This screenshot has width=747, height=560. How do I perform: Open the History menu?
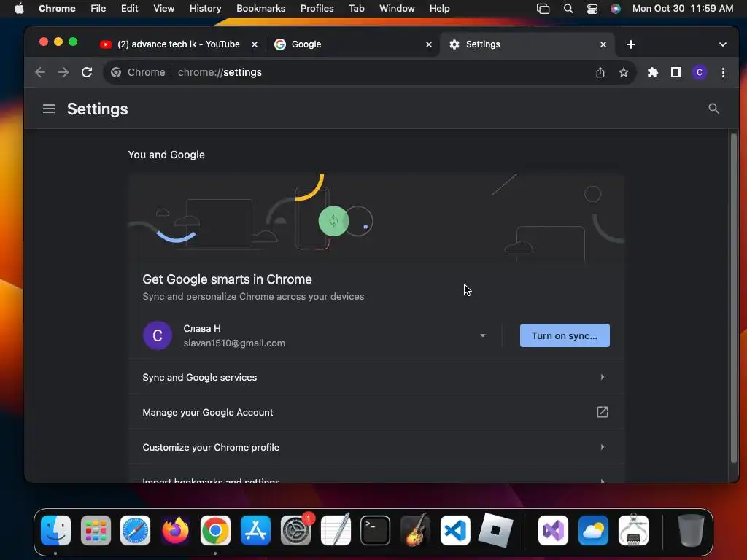(x=205, y=9)
